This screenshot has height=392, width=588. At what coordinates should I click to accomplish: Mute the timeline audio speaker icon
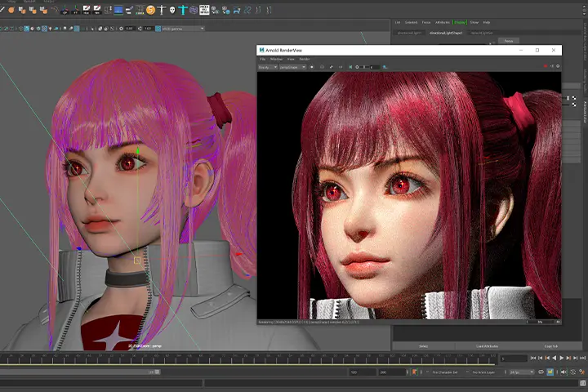(563, 372)
